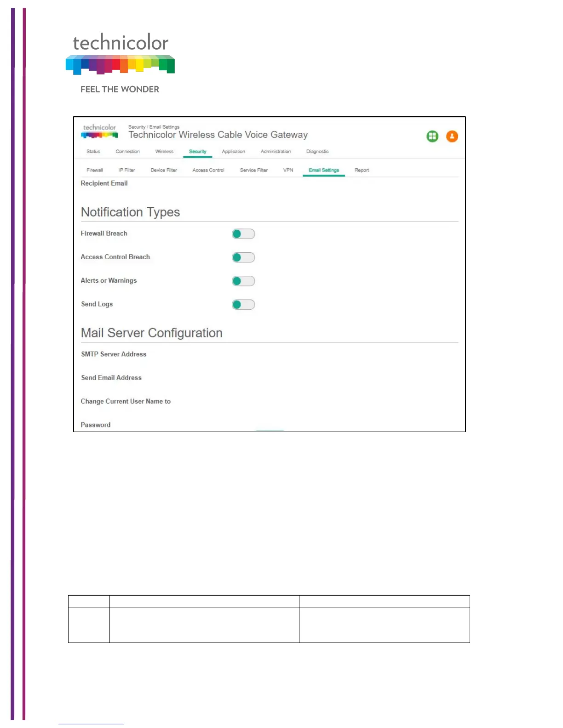Viewport: 563px width, 728px height.
Task: Switch to the Firewall sub-tab
Action: [x=95, y=170]
